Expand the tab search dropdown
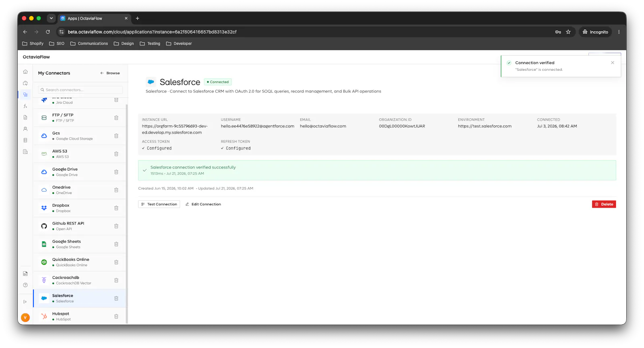644x348 pixels. [x=51, y=18]
